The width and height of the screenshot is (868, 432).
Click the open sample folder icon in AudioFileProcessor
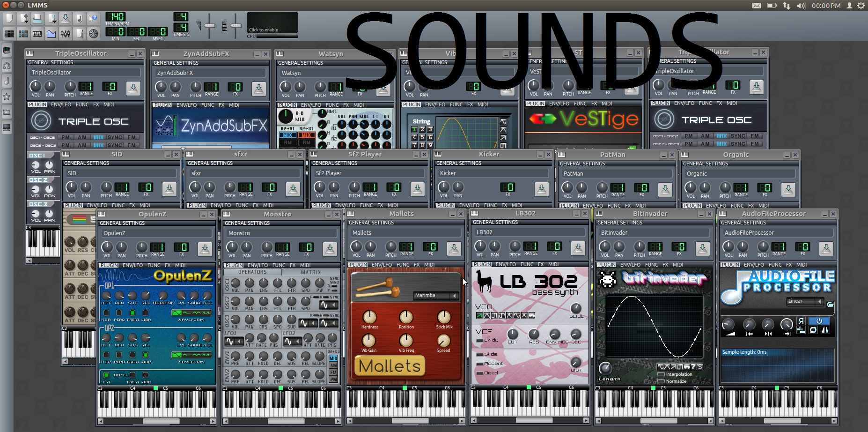tap(830, 304)
